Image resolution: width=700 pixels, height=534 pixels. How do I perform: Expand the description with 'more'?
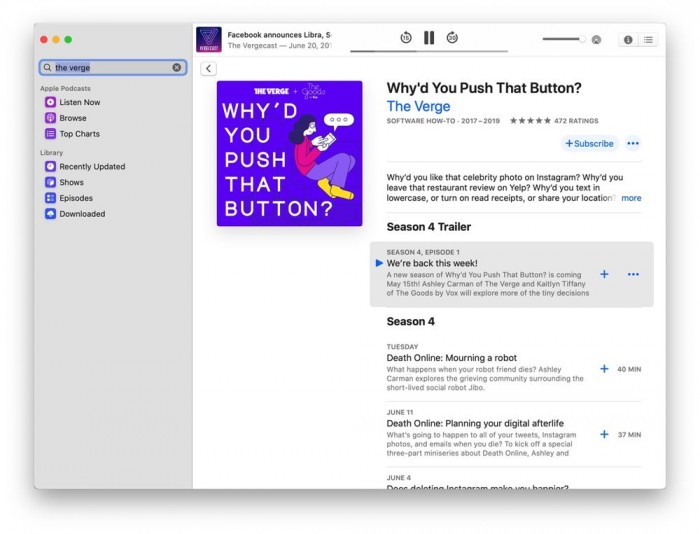click(631, 198)
